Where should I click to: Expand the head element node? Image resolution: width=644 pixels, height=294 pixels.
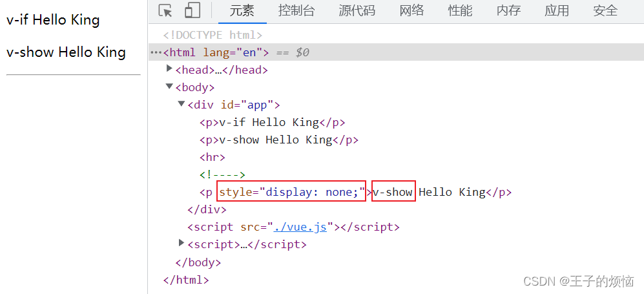tap(170, 69)
